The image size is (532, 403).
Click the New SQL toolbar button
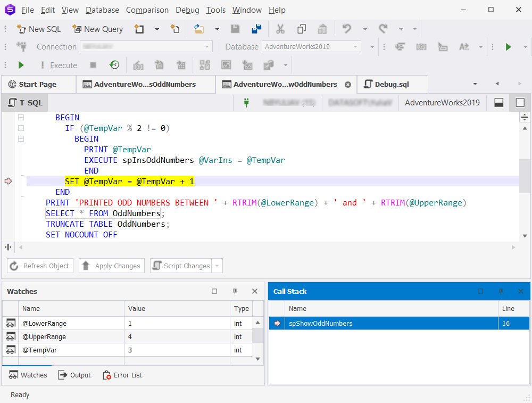click(39, 29)
